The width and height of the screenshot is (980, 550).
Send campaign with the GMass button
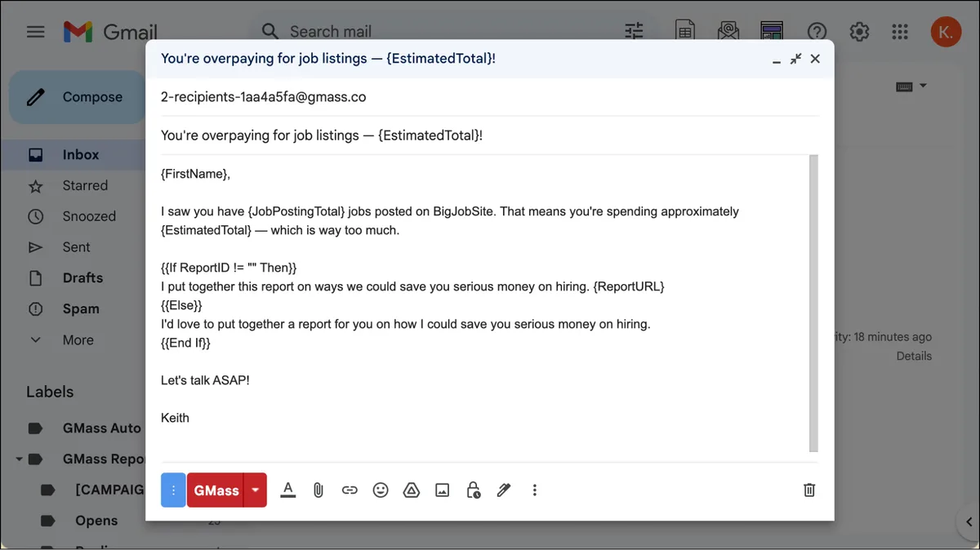point(216,490)
